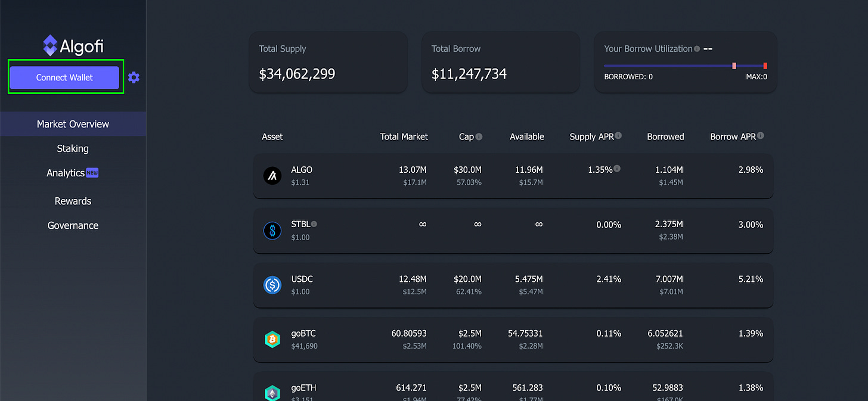
Task: Click the Total Borrow $11,247,734 value
Action: tap(469, 74)
